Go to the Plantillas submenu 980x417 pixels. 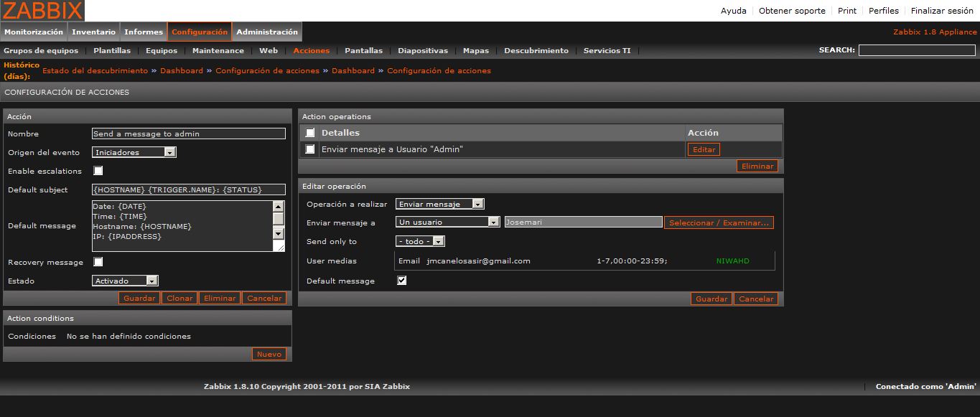tap(112, 51)
